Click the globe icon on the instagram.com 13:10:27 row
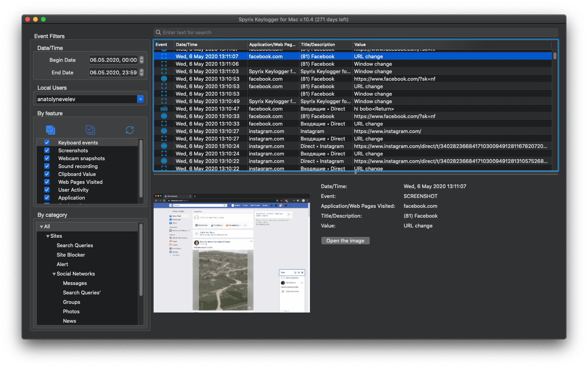This screenshot has height=368, width=588. tap(164, 131)
